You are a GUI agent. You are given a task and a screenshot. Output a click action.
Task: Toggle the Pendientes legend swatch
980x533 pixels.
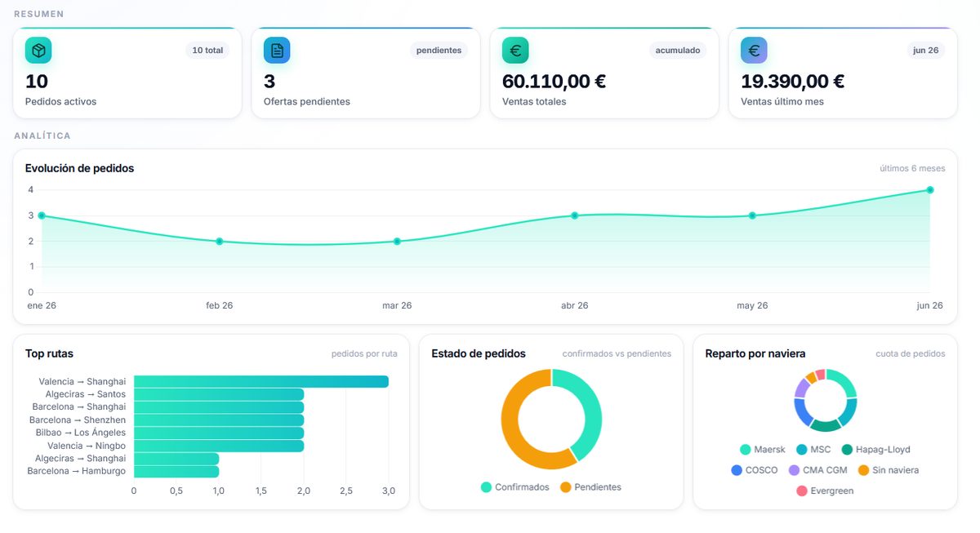[x=566, y=487]
